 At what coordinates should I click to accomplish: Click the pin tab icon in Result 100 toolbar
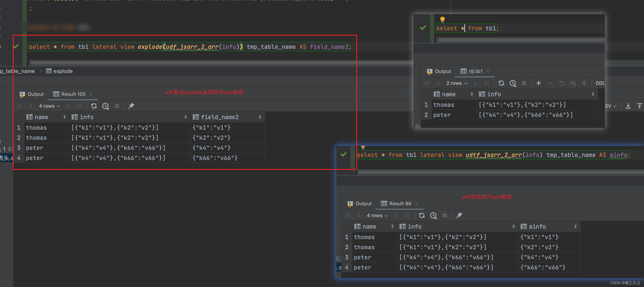click(x=131, y=106)
